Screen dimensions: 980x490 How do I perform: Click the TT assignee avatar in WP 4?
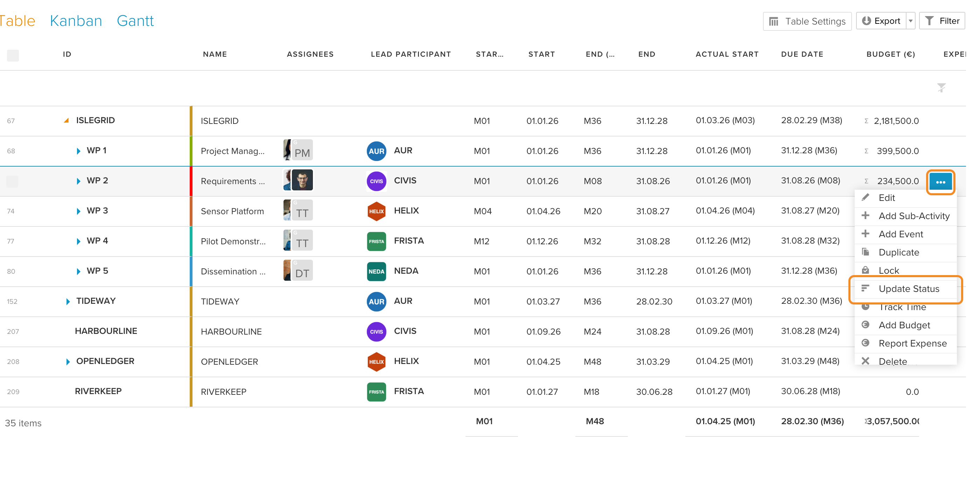pos(302,240)
